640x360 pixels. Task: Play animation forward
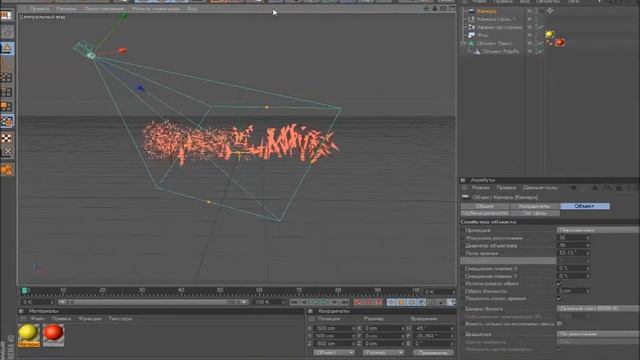(x=325, y=302)
